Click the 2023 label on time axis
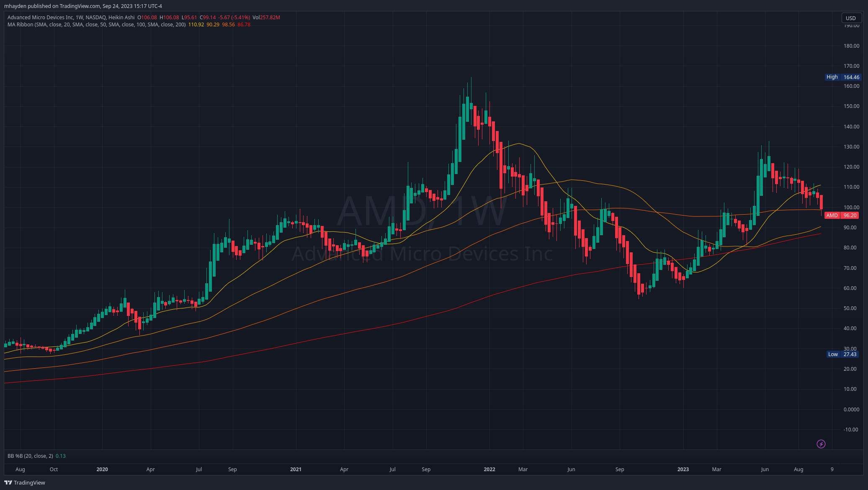Screen dimensions: 868x490 tap(683, 469)
